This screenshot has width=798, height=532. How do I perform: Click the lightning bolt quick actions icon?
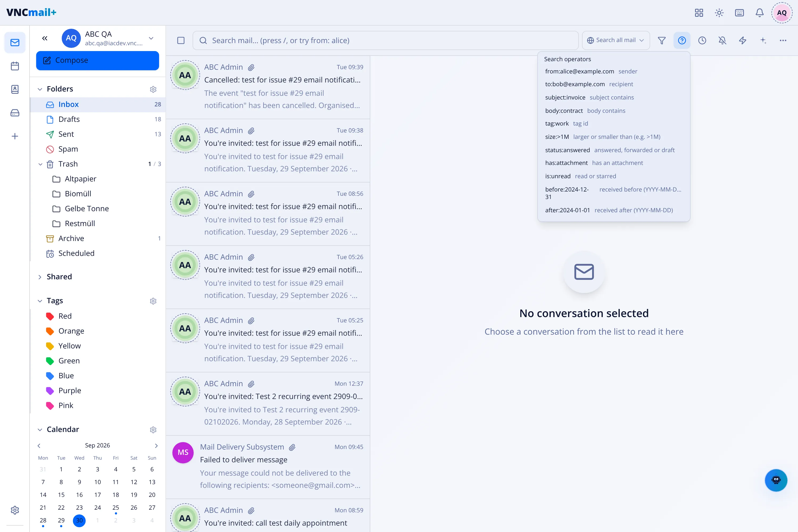click(743, 40)
